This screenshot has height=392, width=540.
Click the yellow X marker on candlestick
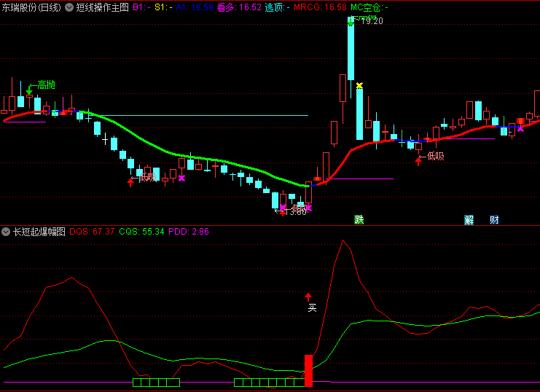[359, 86]
